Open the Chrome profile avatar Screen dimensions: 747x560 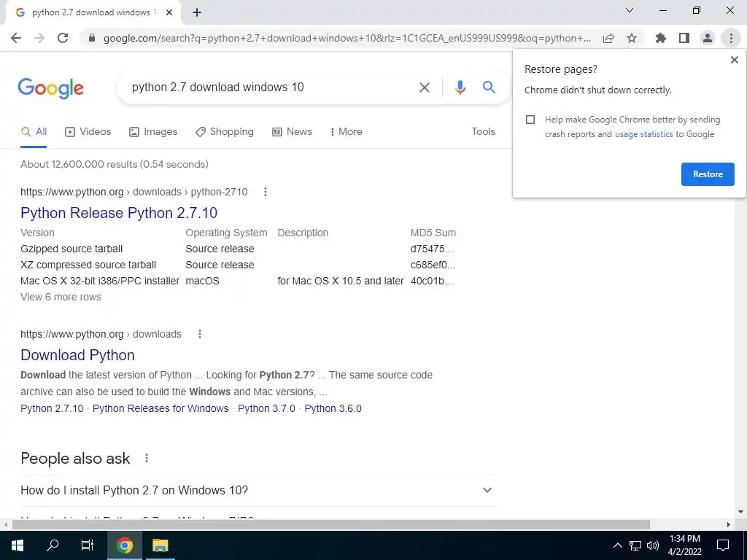pos(708,38)
